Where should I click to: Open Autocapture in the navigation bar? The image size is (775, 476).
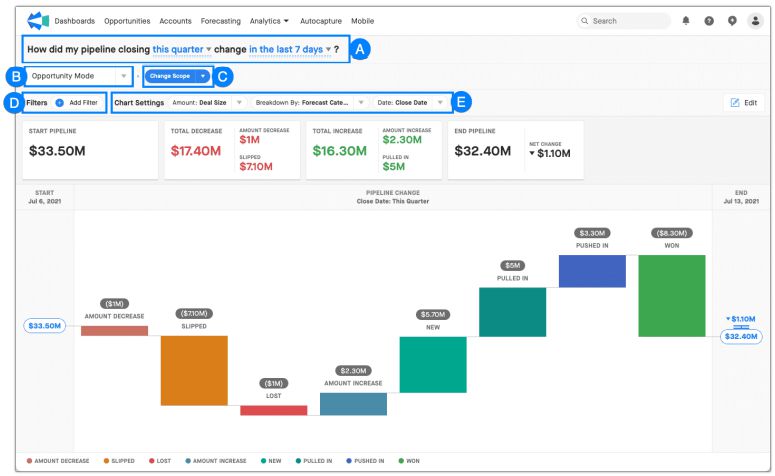(321, 21)
